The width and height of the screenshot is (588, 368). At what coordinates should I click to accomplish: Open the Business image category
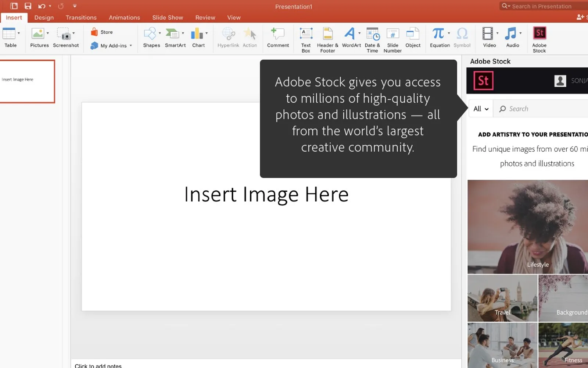coord(502,345)
